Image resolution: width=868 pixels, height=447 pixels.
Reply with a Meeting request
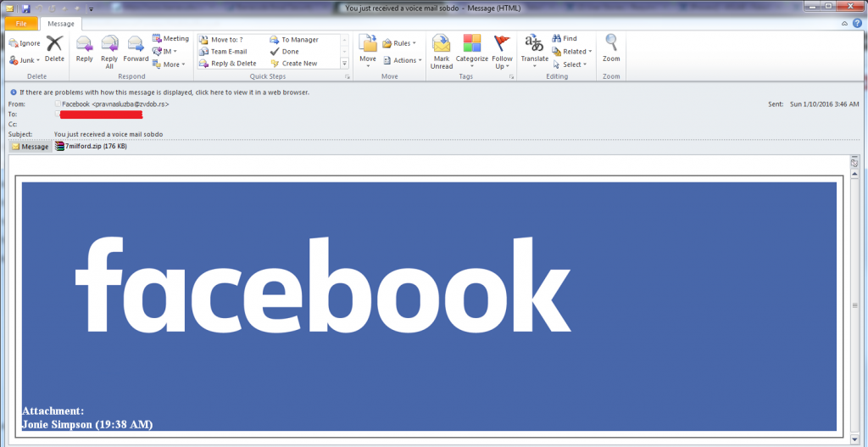click(170, 39)
